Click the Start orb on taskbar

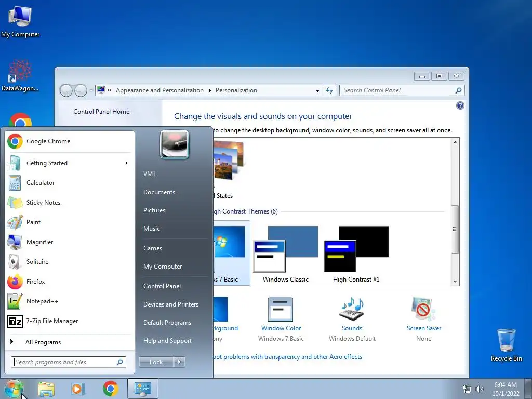tap(14, 389)
